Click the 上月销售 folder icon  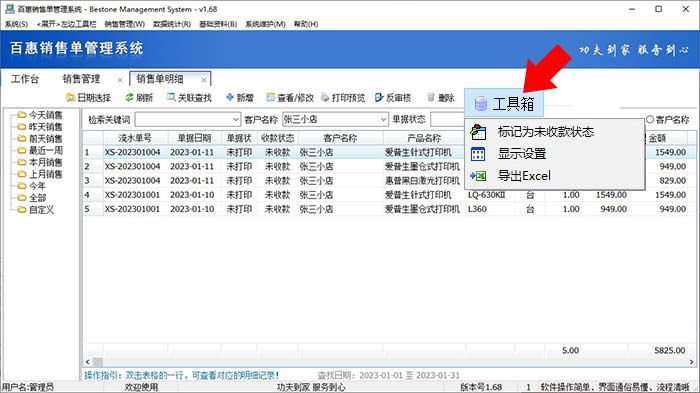pos(21,174)
